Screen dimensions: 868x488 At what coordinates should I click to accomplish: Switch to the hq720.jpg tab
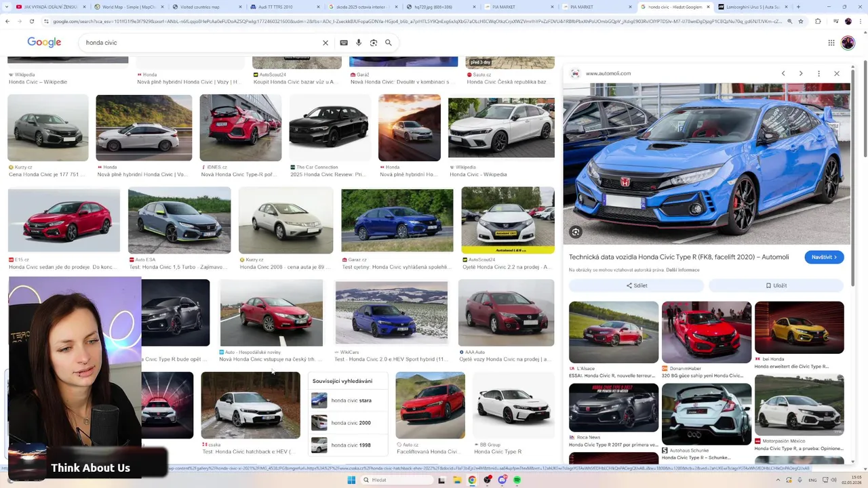[x=438, y=7]
